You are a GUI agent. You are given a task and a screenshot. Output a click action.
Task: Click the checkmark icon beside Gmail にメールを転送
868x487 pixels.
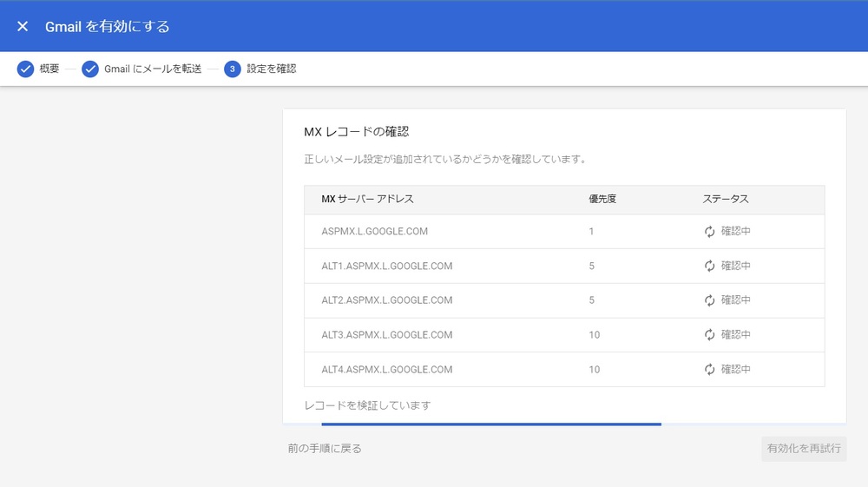90,69
